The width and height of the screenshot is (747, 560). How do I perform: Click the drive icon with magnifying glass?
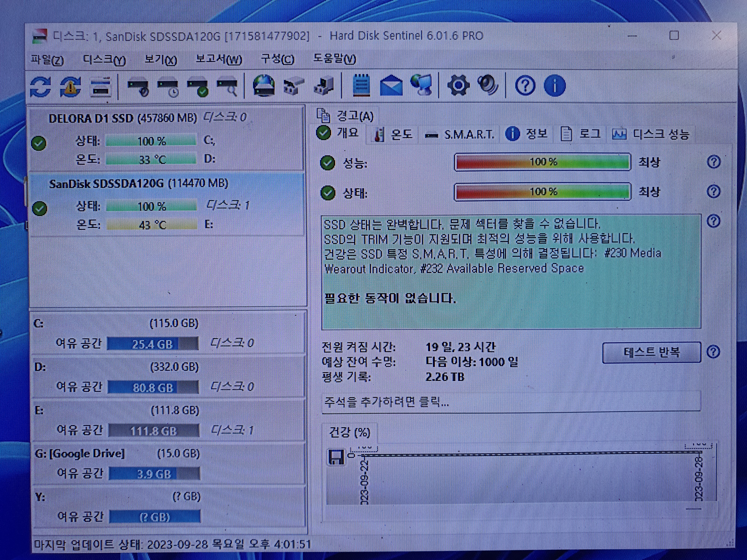point(228,88)
